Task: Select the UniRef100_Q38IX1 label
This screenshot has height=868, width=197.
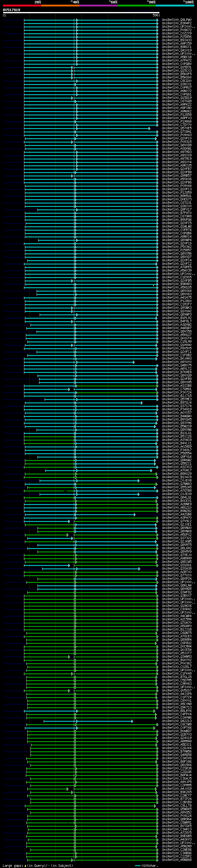Action: 177,84
